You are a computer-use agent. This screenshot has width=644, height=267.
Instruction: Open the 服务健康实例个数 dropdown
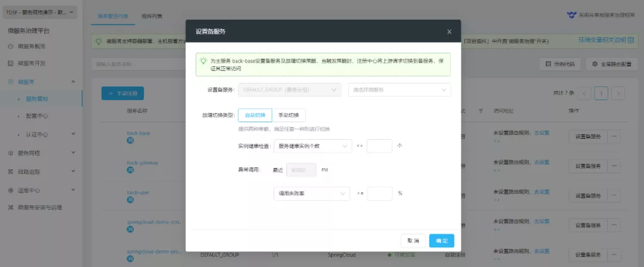click(x=312, y=146)
